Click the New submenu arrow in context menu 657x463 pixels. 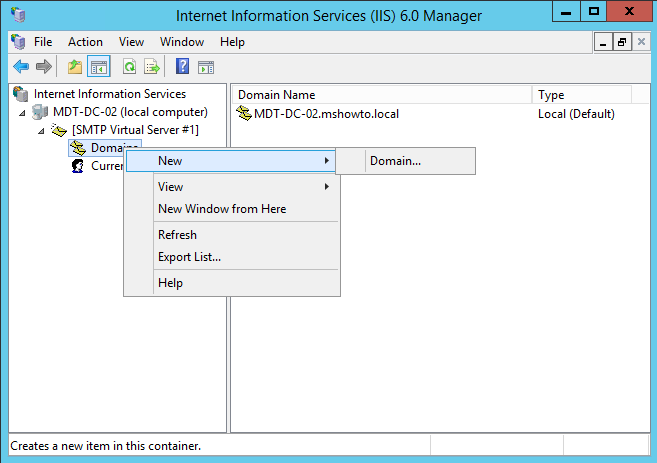point(327,160)
